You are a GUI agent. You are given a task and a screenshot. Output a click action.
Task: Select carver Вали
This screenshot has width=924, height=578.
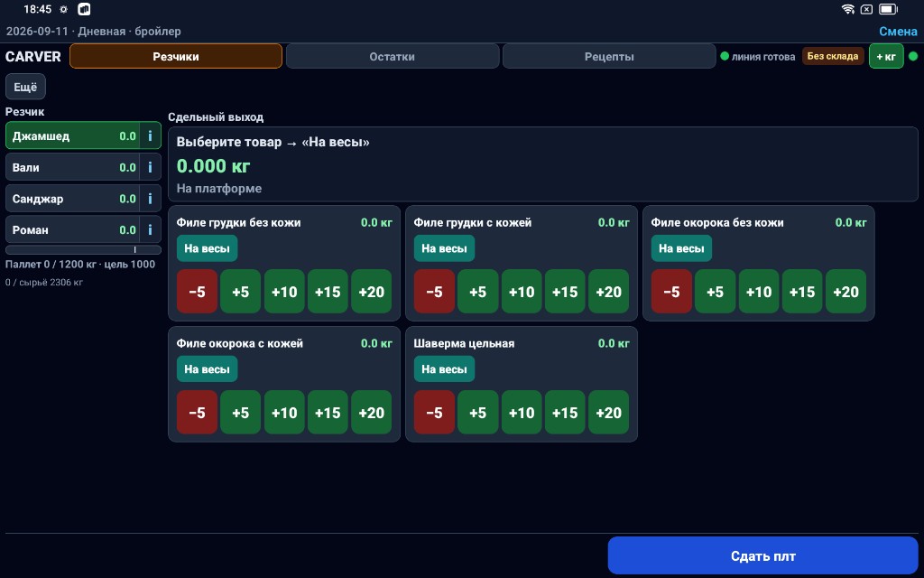72,167
